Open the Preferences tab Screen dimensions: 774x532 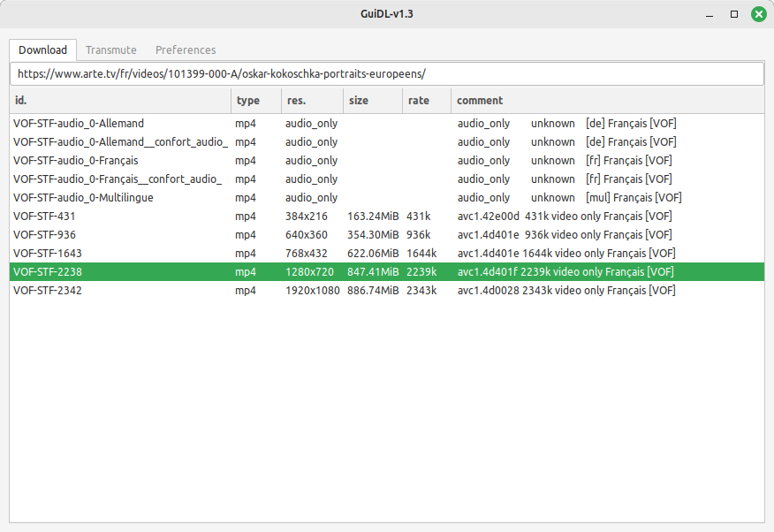point(186,50)
